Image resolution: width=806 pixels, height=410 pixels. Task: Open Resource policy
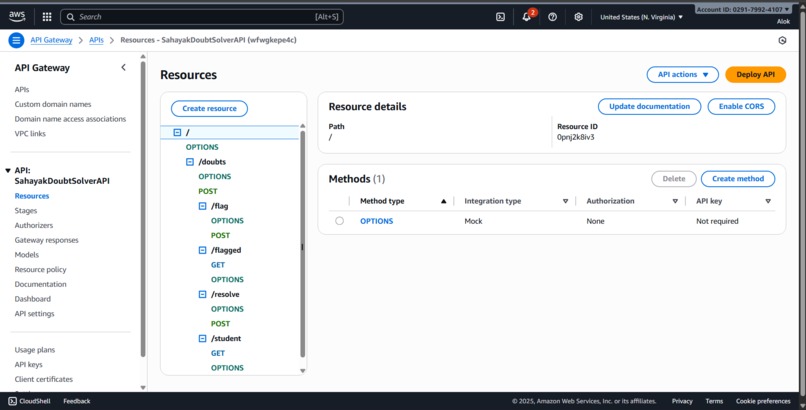coord(41,270)
